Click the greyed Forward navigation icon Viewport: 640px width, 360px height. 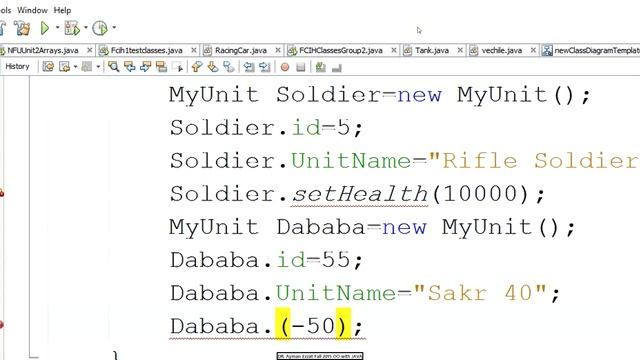coord(87,67)
